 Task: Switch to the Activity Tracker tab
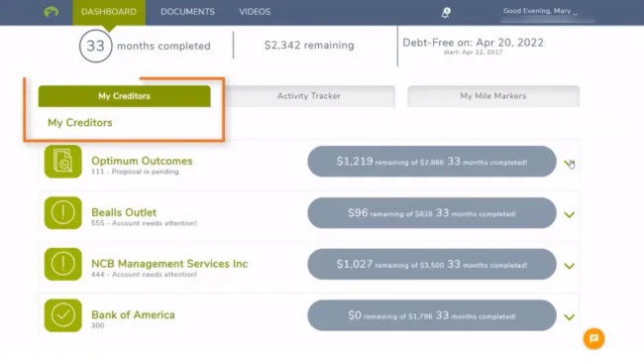click(309, 96)
